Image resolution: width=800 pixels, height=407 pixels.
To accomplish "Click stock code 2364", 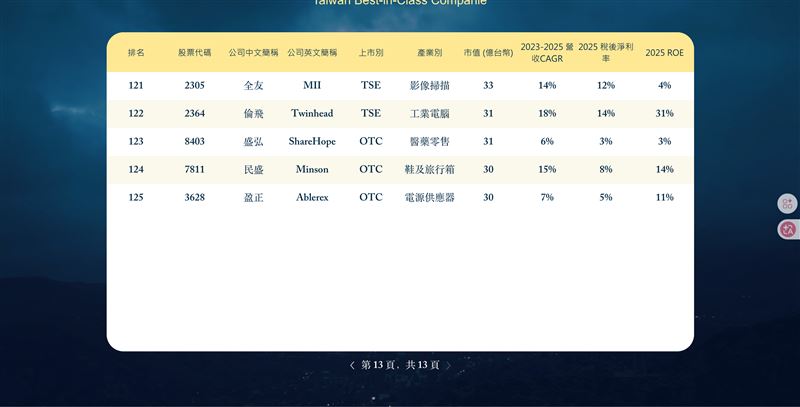I will point(194,113).
